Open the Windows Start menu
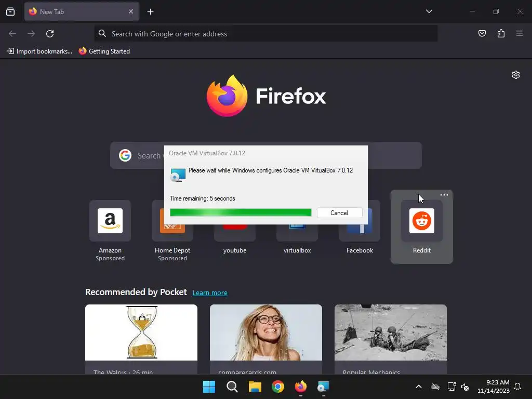This screenshot has height=399, width=532. tap(209, 387)
